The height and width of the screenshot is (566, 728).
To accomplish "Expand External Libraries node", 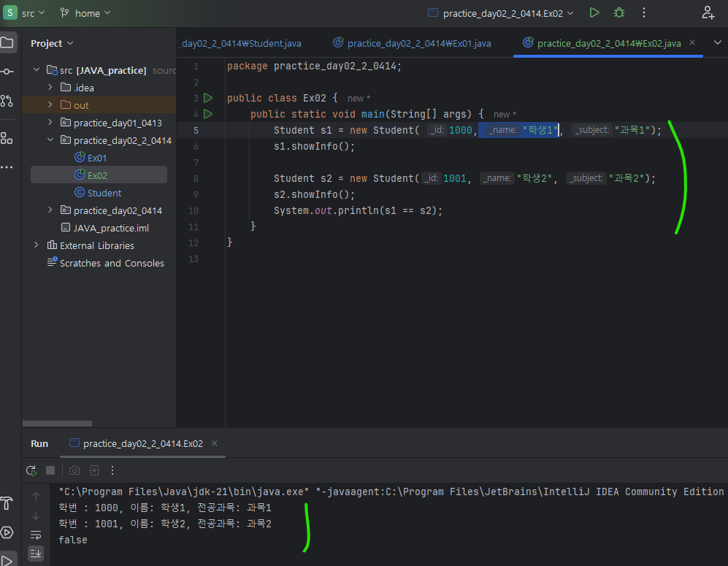I will pyautogui.click(x=37, y=245).
